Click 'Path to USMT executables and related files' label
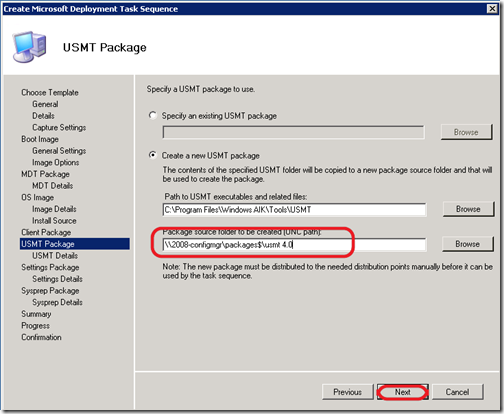This screenshot has width=504, height=414. (x=236, y=197)
